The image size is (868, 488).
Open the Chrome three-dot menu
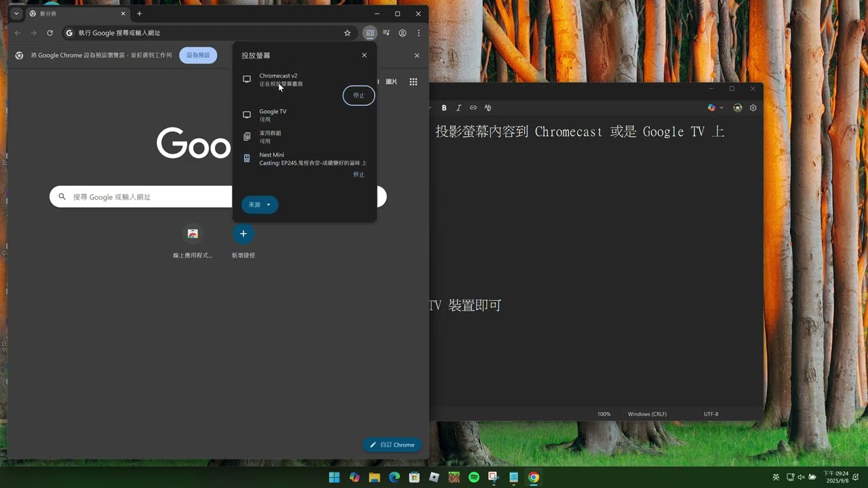[x=419, y=33]
